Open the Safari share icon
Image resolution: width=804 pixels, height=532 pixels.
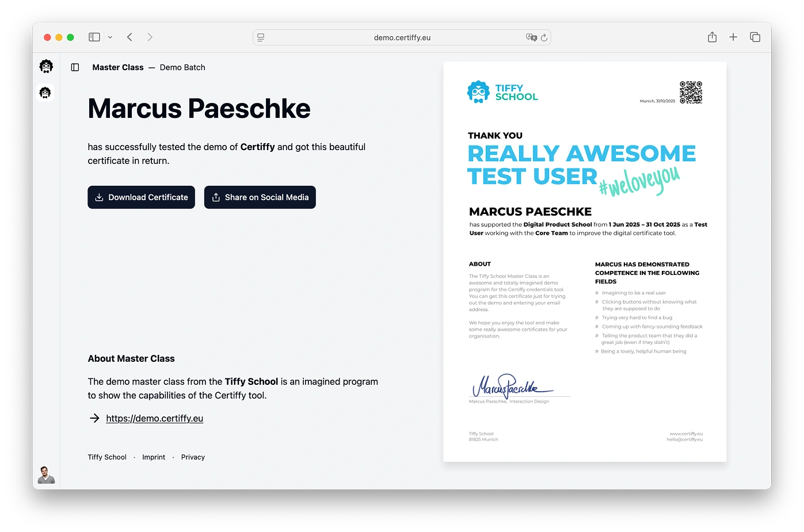point(712,36)
